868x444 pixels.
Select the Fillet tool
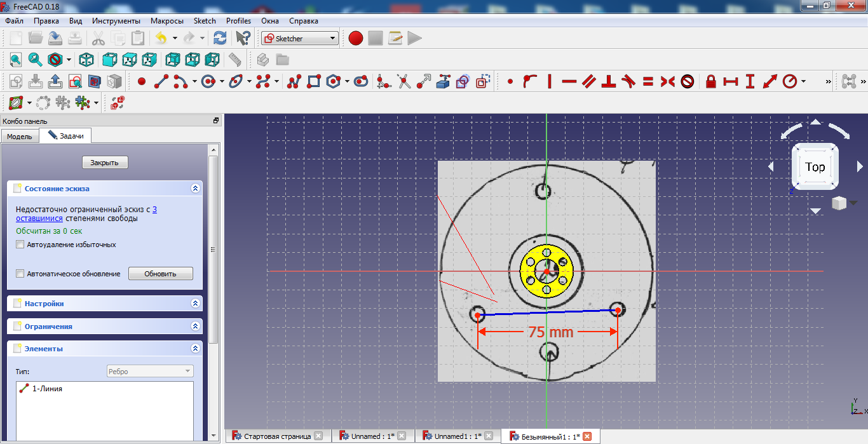click(x=383, y=81)
